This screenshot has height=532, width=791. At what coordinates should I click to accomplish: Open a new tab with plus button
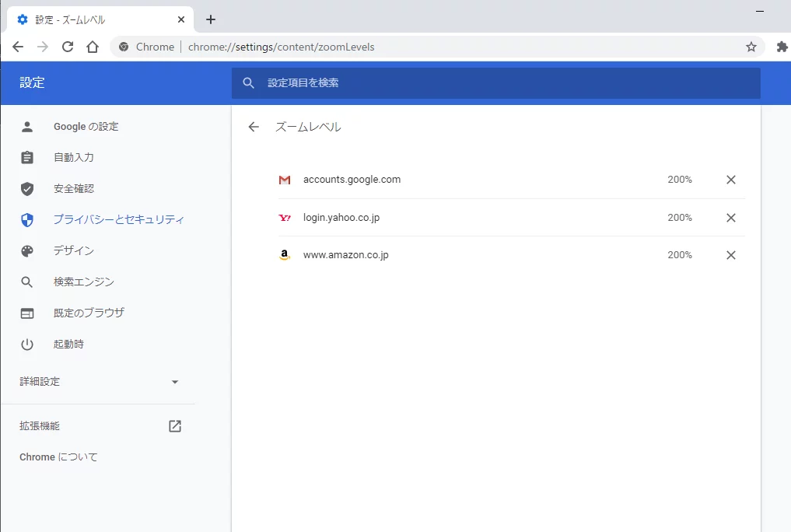click(x=210, y=19)
